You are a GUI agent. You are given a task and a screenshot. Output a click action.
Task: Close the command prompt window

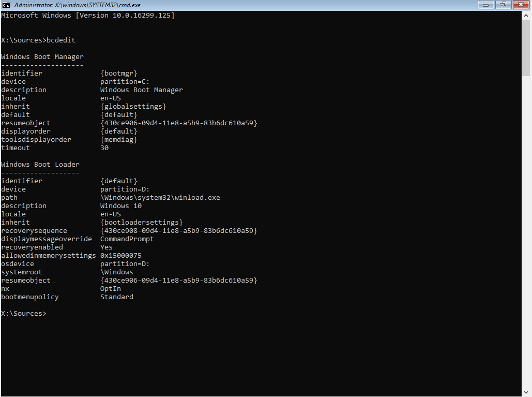(x=521, y=5)
